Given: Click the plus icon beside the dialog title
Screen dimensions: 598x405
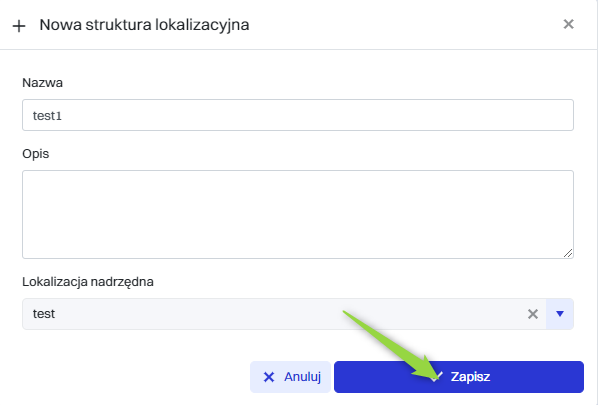Looking at the screenshot, I should tap(19, 26).
